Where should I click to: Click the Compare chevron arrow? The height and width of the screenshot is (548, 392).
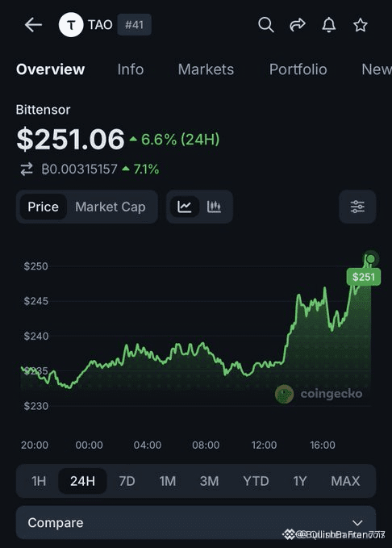point(357,523)
